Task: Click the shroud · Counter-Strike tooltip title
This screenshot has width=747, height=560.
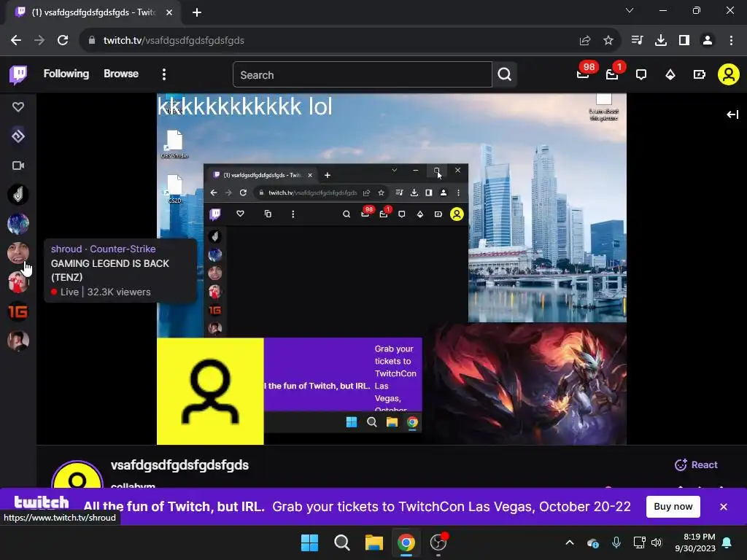Action: [x=104, y=249]
